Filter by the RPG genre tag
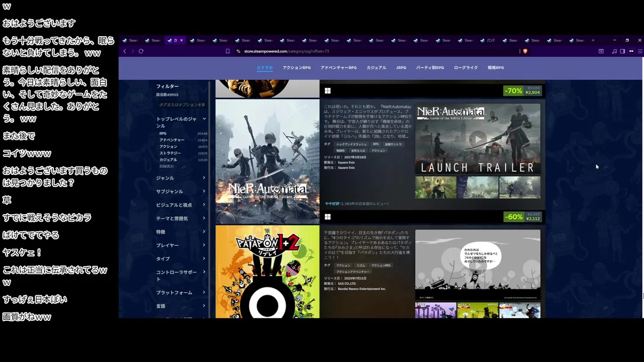Image resolution: width=644 pixels, height=362 pixels. [163, 134]
